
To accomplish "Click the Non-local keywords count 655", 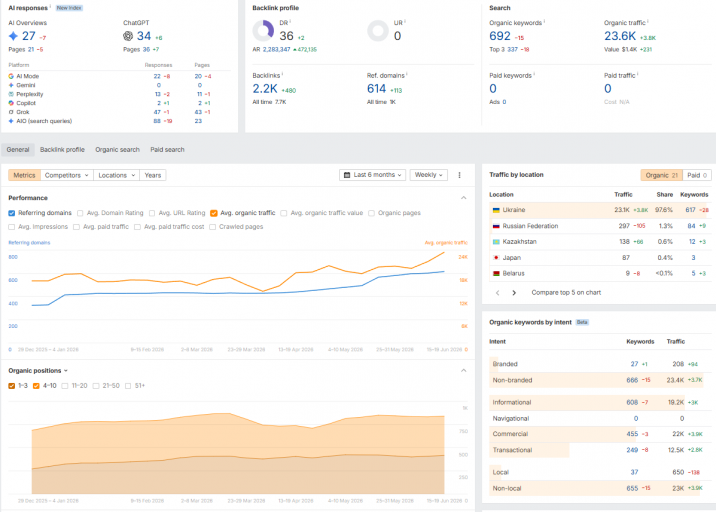I will pos(632,488).
